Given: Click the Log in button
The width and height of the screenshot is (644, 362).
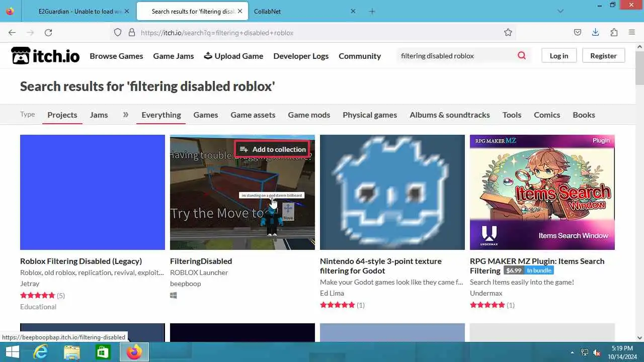Looking at the screenshot, I should (559, 56).
